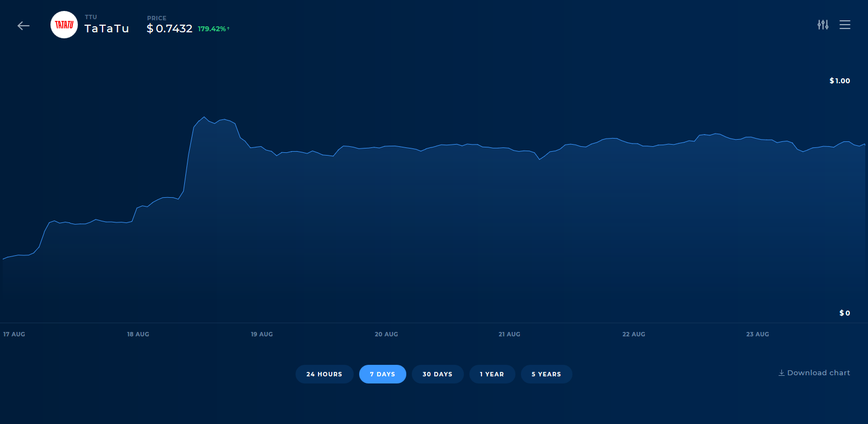Click the 20 AUG date label
The image size is (868, 424).
387,334
